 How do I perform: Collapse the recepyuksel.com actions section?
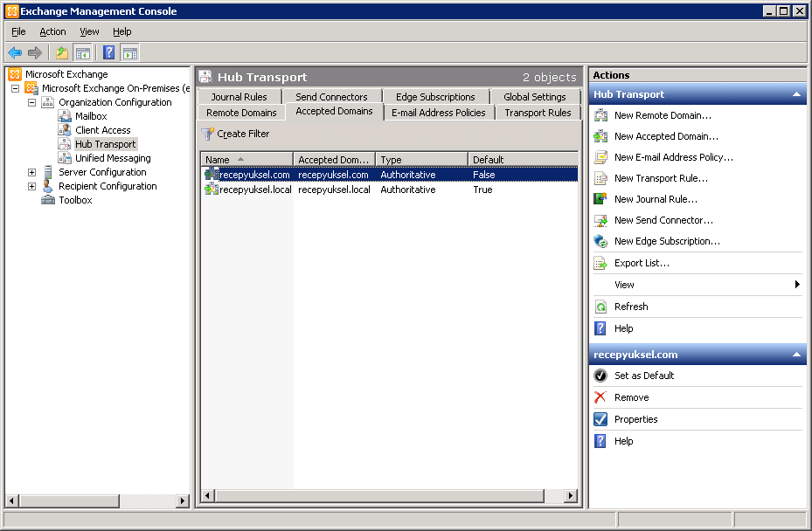[x=796, y=355]
